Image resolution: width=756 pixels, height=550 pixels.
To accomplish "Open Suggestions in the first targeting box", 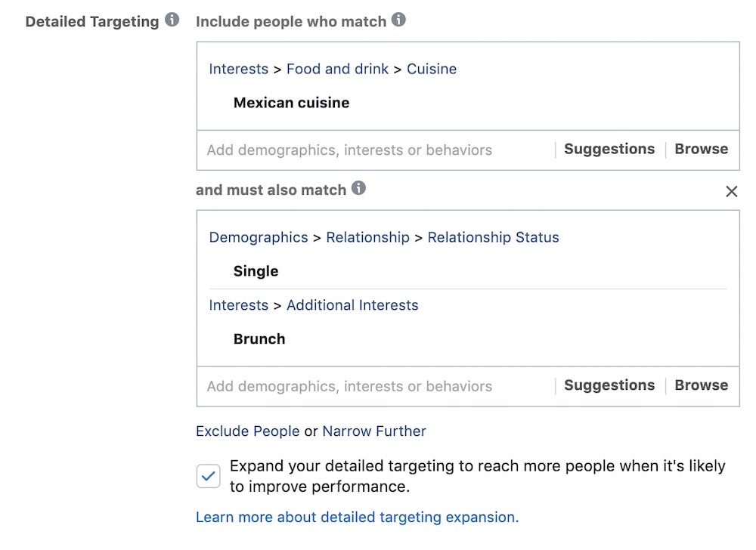I will (x=609, y=150).
